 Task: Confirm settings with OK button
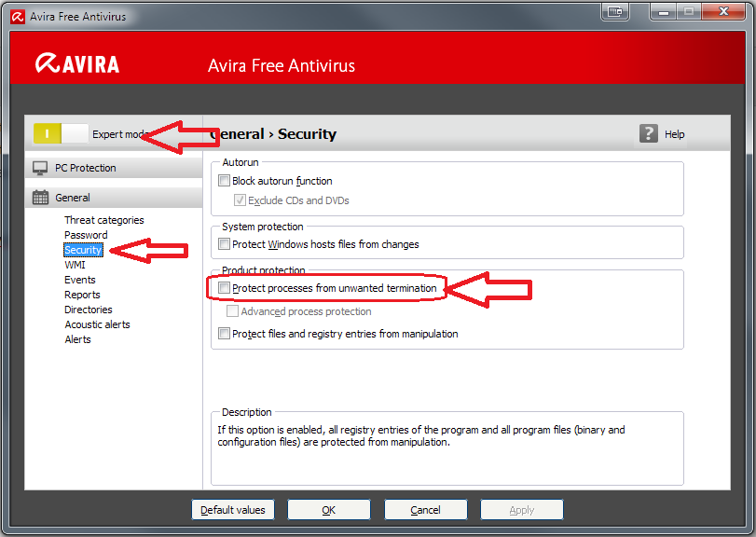[329, 510]
